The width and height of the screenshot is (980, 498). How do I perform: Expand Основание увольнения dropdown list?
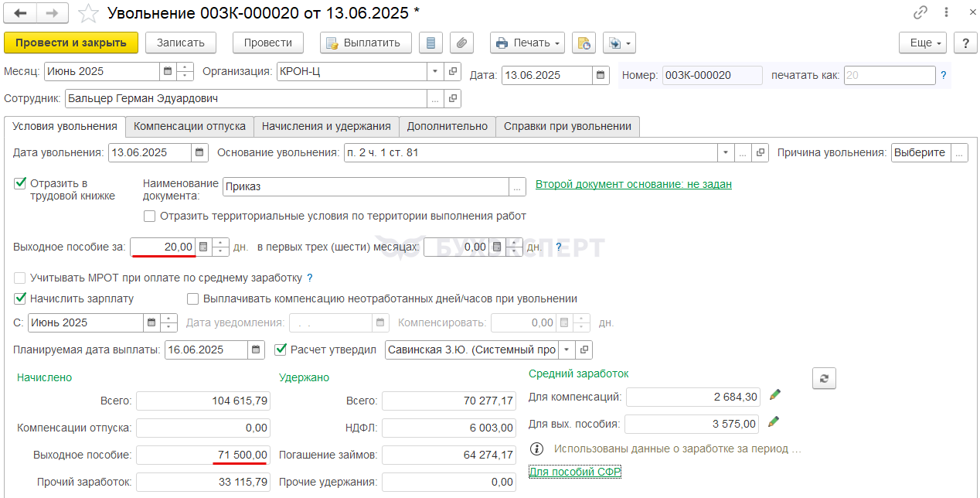tap(725, 152)
